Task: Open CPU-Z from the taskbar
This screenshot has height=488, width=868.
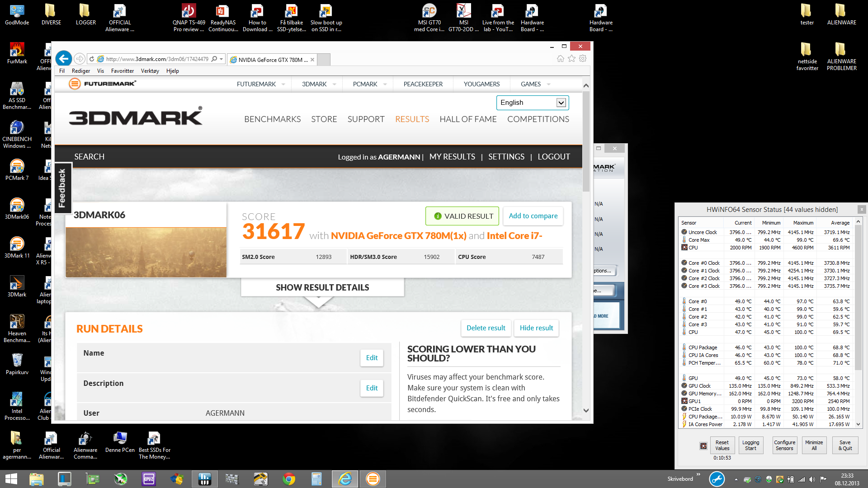Action: [149, 479]
